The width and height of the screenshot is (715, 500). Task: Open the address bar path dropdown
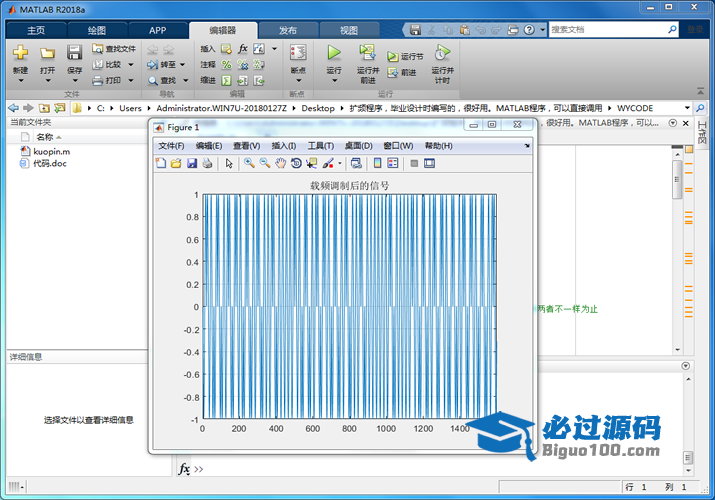(687, 108)
